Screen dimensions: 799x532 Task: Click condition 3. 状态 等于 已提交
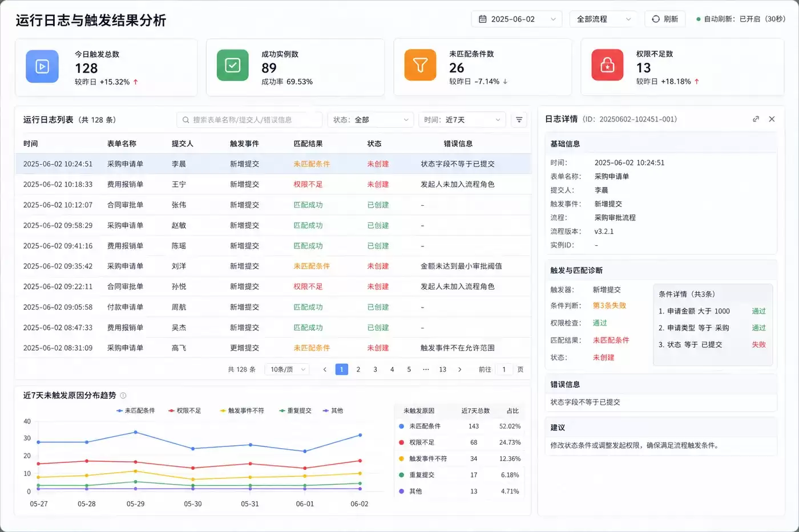click(690, 344)
